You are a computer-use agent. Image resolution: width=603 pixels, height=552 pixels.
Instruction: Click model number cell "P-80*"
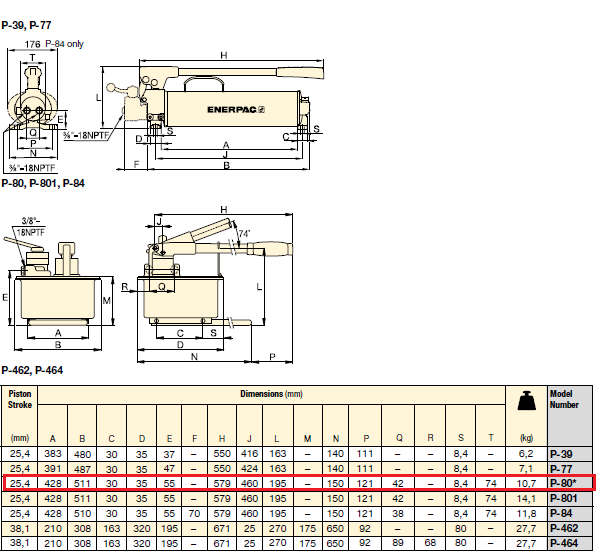pyautogui.click(x=563, y=483)
